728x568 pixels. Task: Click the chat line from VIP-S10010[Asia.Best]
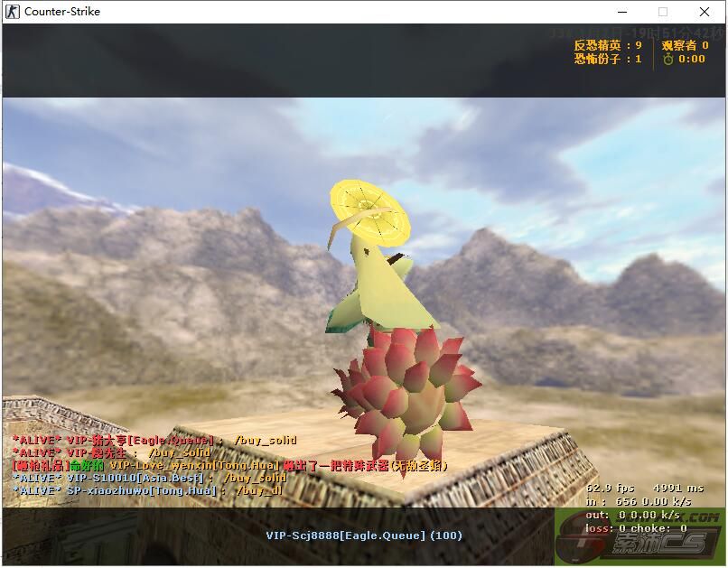click(x=149, y=478)
